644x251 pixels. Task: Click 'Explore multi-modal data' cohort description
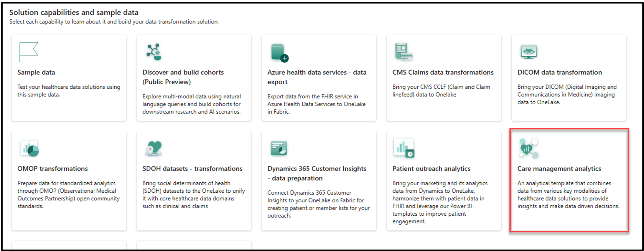pos(192,104)
